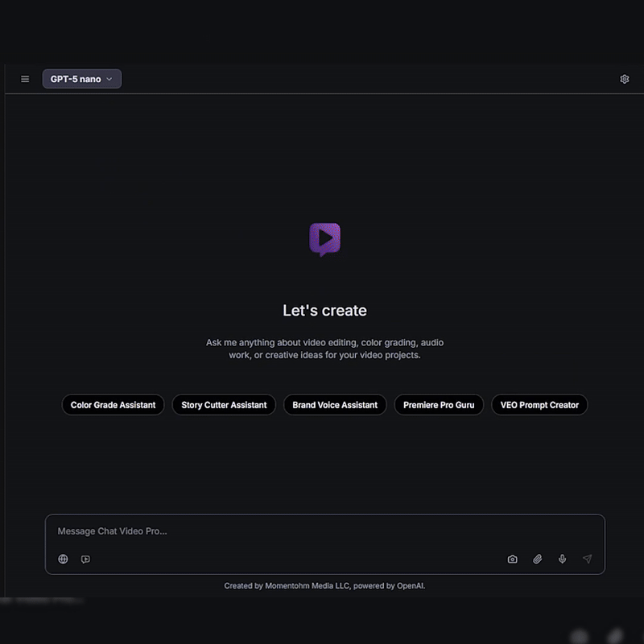Focus the Message Chat Video Pro field
Image resolution: width=644 pixels, height=644 pixels.
[325, 531]
